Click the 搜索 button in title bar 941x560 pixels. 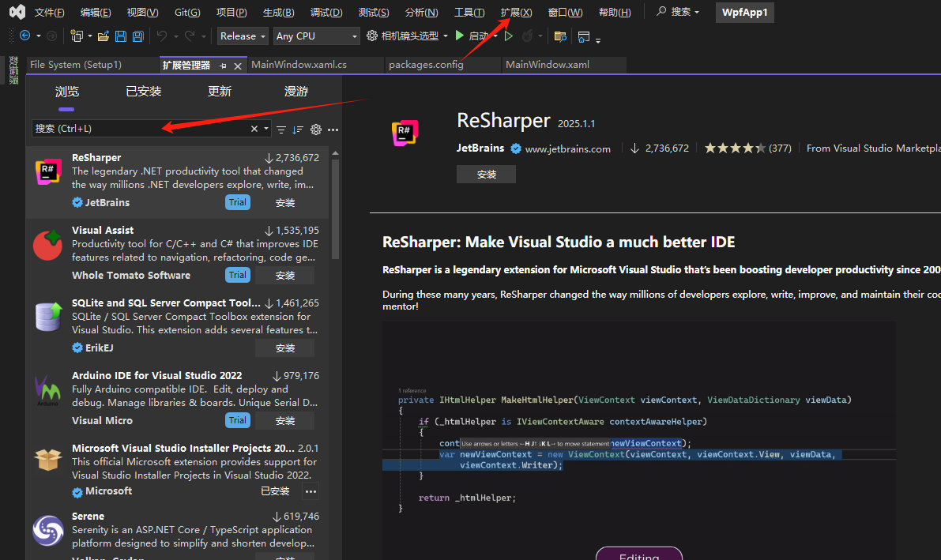[x=678, y=11]
